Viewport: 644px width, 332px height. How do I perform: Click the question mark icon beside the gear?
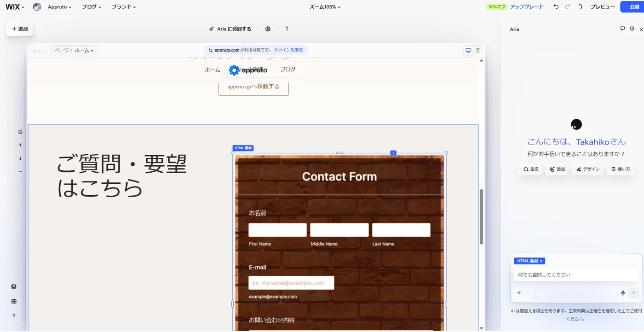click(287, 29)
